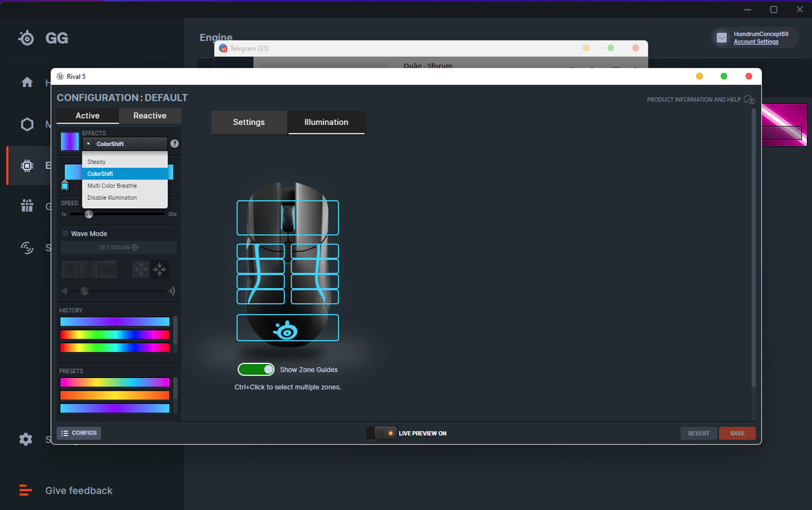Click the Rival 5 window vertical scrollbar
The height and width of the screenshot is (510, 812).
[754, 247]
